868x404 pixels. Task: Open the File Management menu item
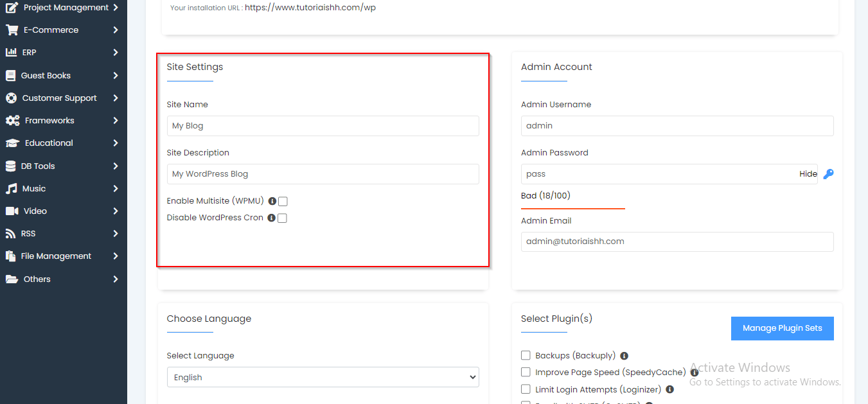pos(56,256)
